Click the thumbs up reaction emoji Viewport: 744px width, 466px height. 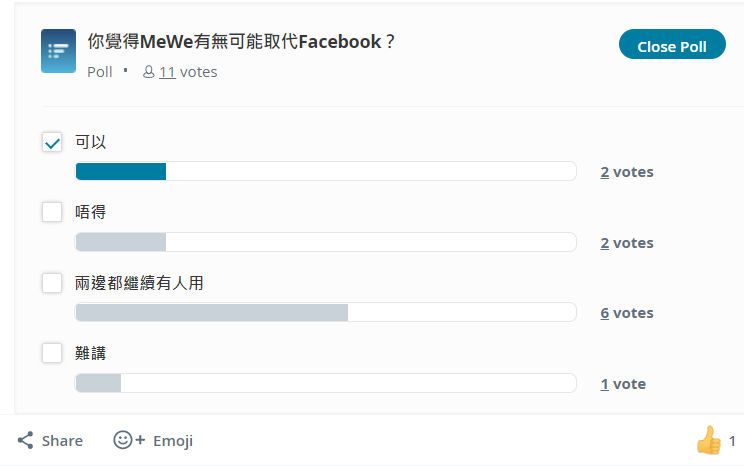tap(708, 440)
